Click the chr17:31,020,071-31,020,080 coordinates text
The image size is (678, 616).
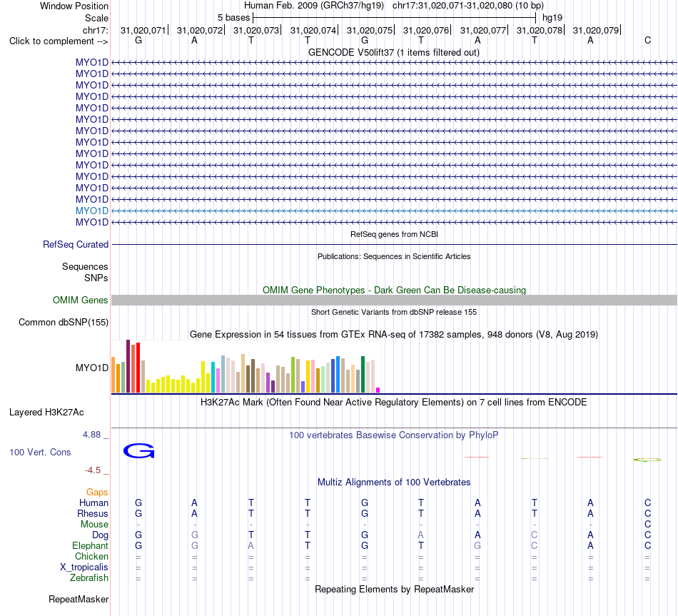(452, 6)
